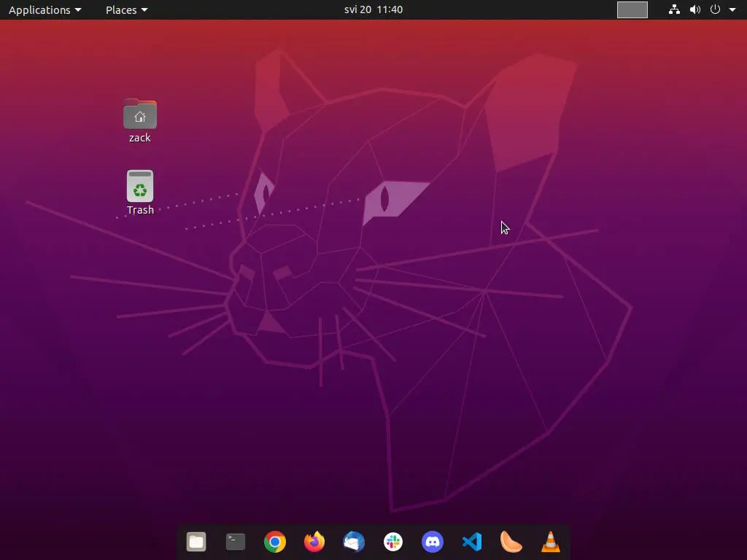Open the clock showing svi 20 11:40

point(373,9)
